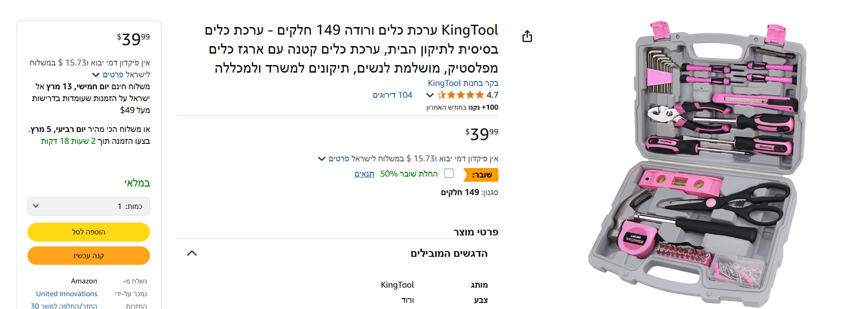Open the 30-day return policy link
Viewport: 868px width, 309px height.
click(64, 306)
